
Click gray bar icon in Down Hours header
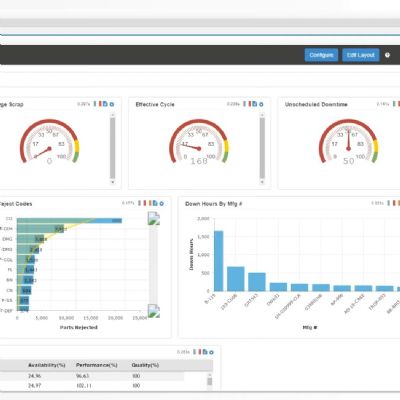389,203
